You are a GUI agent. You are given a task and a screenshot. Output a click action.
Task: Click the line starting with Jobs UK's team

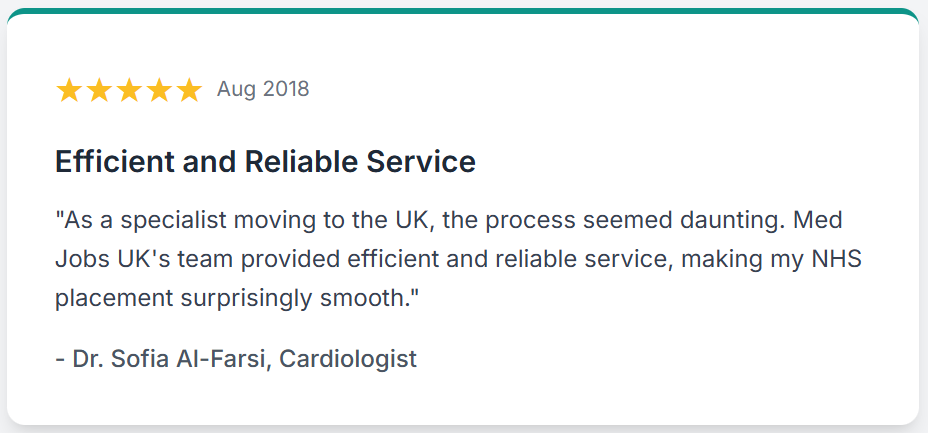pyautogui.click(x=458, y=260)
